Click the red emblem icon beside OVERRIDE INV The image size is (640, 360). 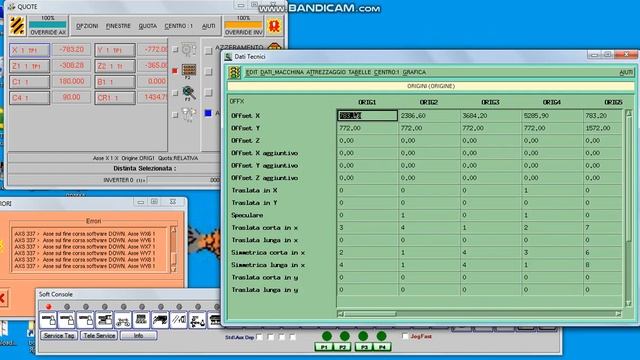[x=274, y=26]
